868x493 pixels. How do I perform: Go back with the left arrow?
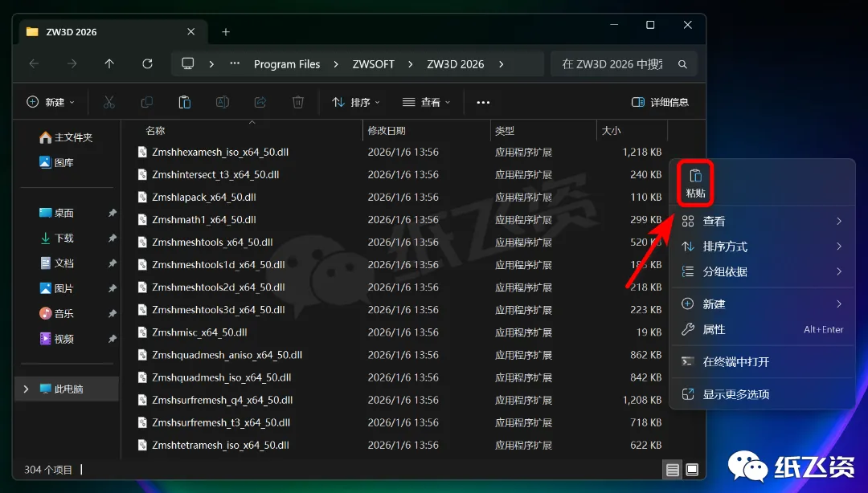point(34,64)
